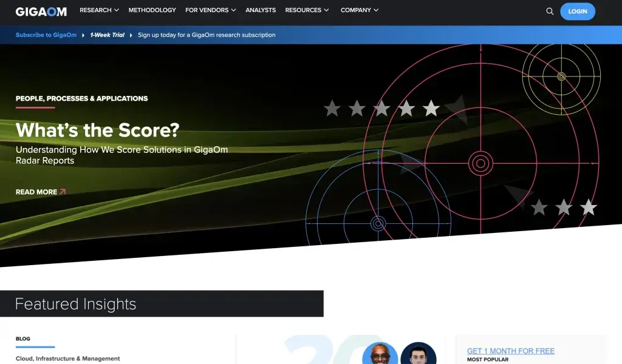Screen dimensions: 622x364
Task: Select Cloud, Infrastructure & Management category
Action: click(x=68, y=359)
